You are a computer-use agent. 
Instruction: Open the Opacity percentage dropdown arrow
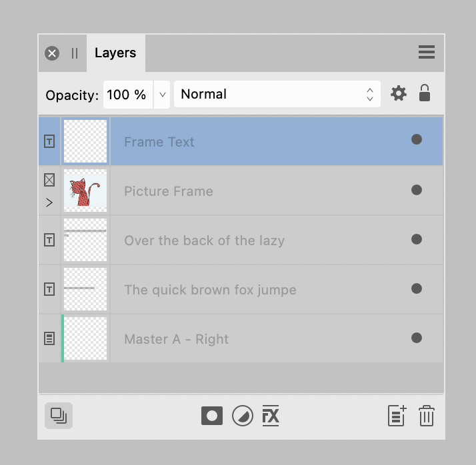point(163,95)
